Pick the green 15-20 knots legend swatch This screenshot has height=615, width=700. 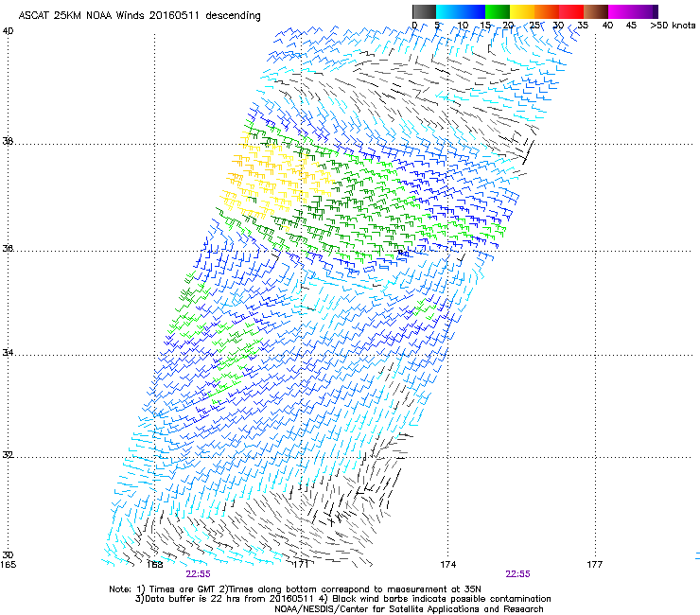point(498,11)
